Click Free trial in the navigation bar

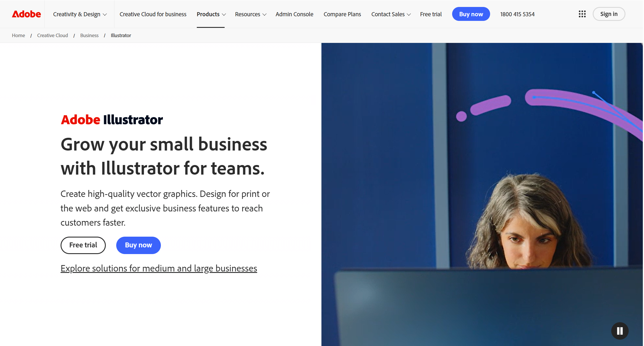click(431, 14)
